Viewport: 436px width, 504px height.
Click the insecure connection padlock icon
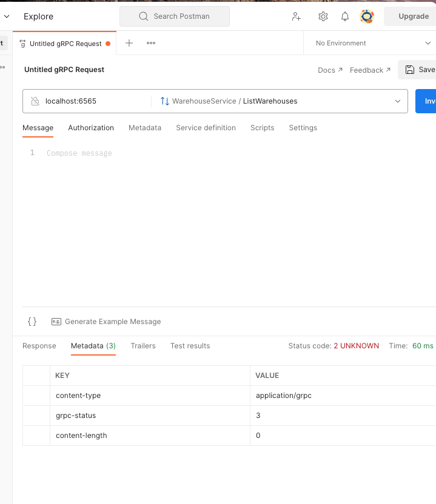tap(35, 101)
